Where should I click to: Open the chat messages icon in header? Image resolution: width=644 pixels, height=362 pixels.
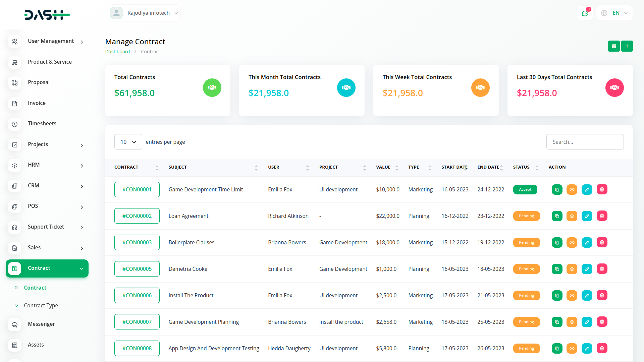point(585,13)
